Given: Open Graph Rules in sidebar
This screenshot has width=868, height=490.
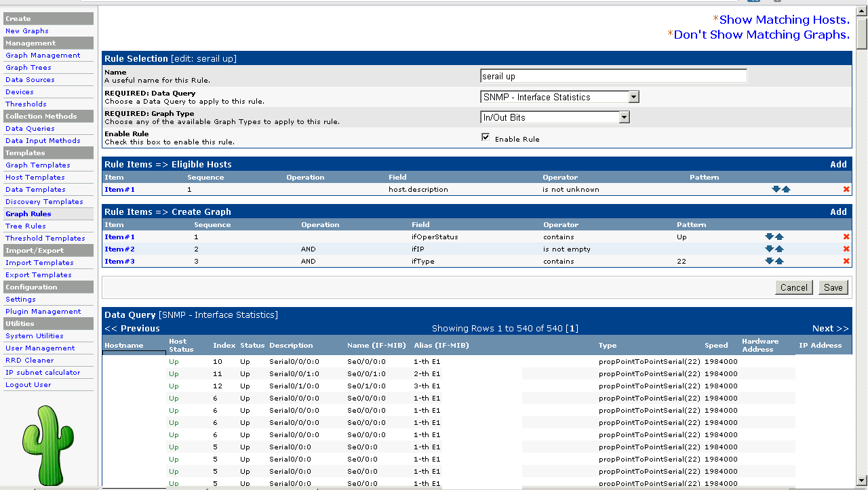Looking at the screenshot, I should pos(28,214).
